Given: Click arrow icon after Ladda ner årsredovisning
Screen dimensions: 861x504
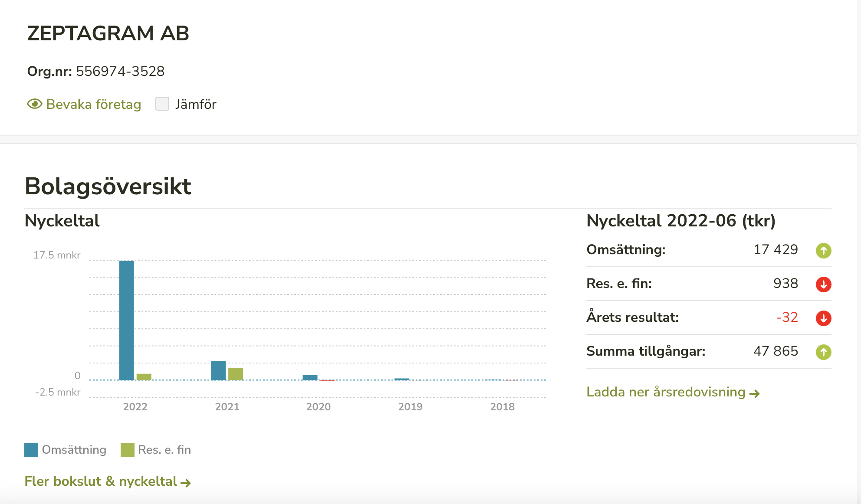Looking at the screenshot, I should (755, 393).
